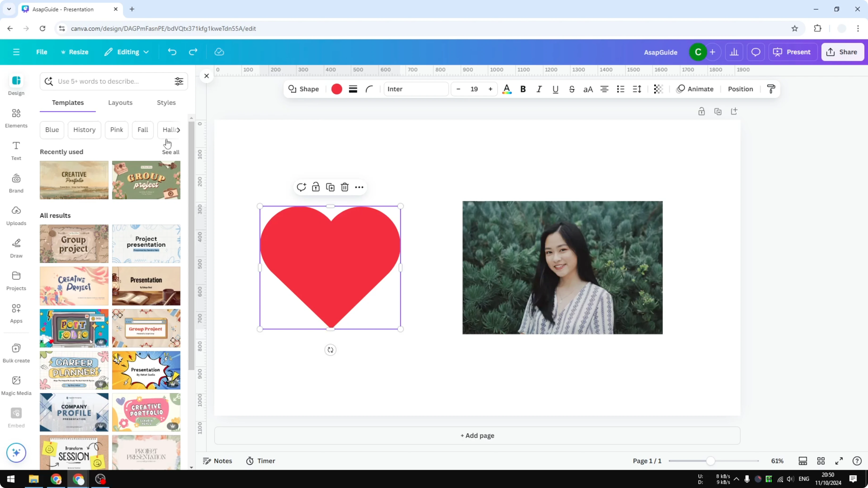
Task: Delete the heart shape
Action: (x=344, y=187)
